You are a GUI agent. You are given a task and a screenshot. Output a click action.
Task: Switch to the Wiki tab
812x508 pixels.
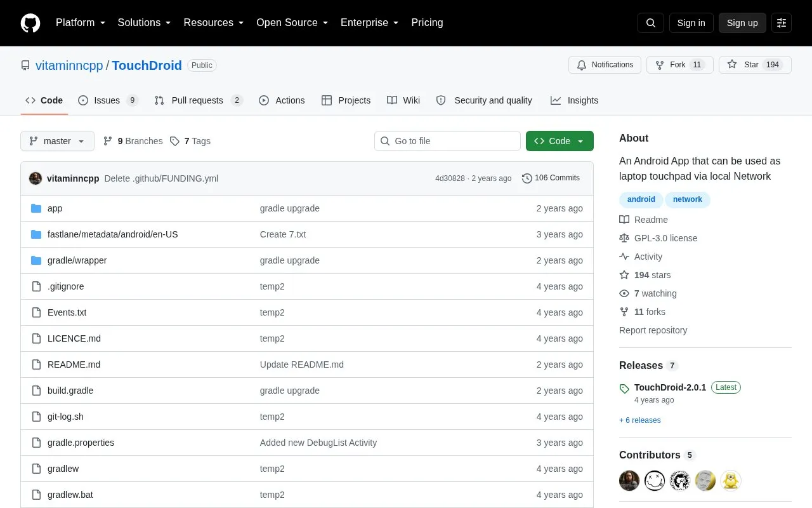[403, 100]
